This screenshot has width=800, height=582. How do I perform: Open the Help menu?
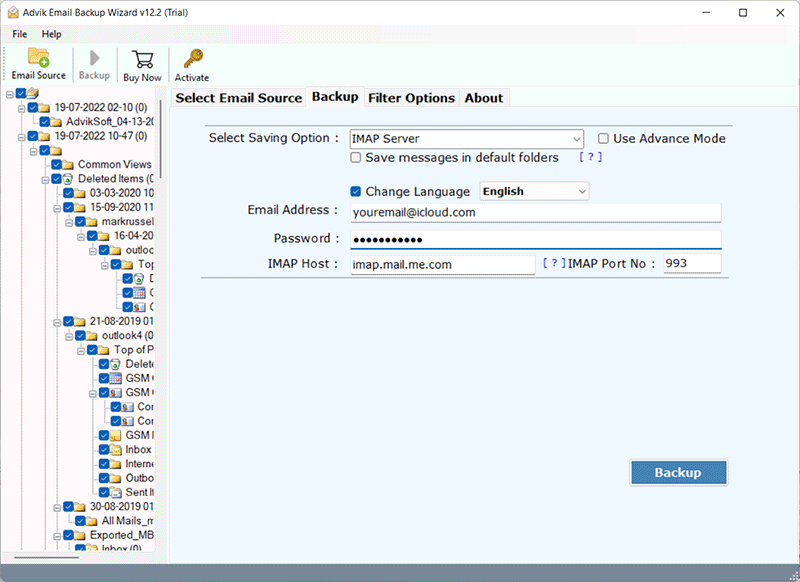(52, 34)
